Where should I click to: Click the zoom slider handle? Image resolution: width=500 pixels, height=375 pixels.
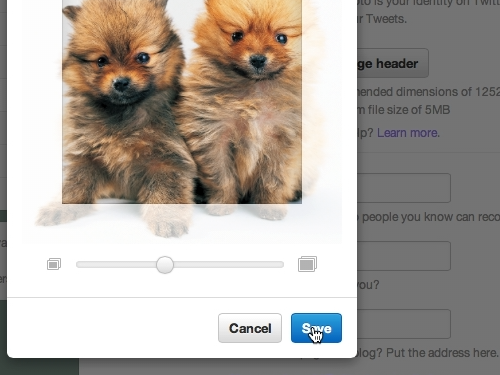click(x=165, y=265)
